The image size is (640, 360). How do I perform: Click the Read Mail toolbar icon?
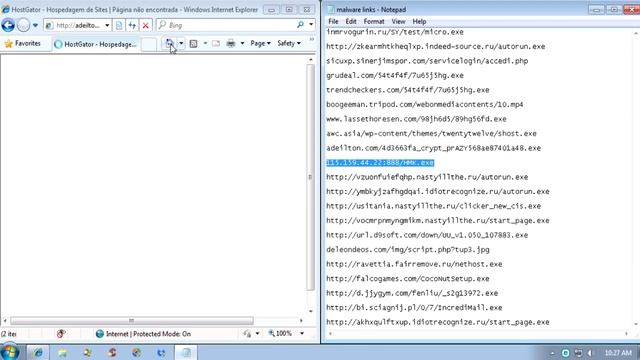click(216, 43)
